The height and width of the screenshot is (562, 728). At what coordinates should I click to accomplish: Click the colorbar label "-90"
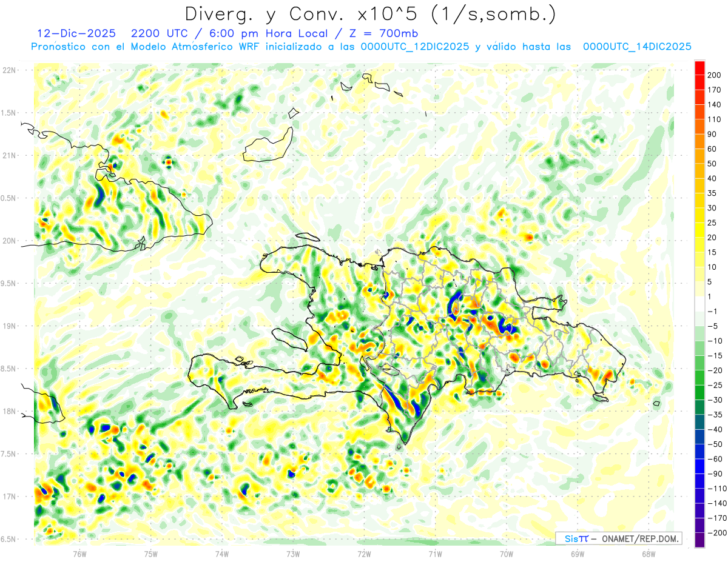point(715,474)
